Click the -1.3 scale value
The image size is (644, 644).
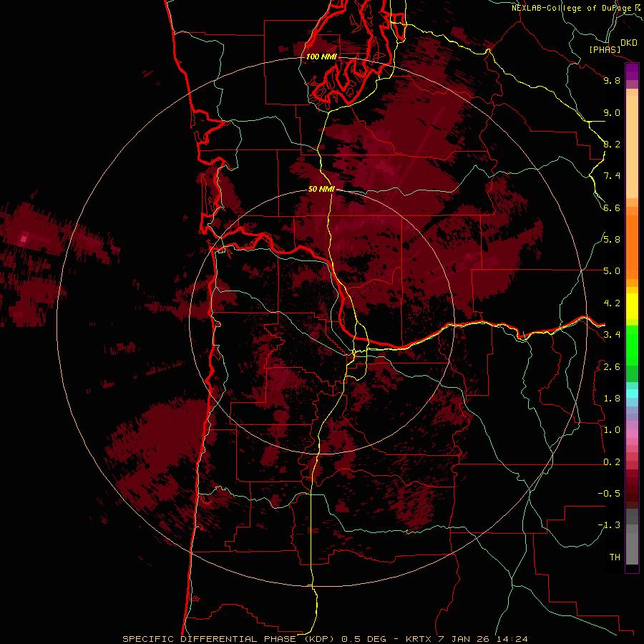tap(609, 525)
